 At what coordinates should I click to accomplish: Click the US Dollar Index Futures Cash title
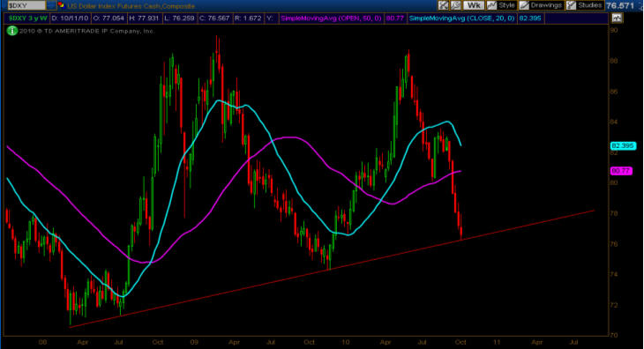click(131, 6)
